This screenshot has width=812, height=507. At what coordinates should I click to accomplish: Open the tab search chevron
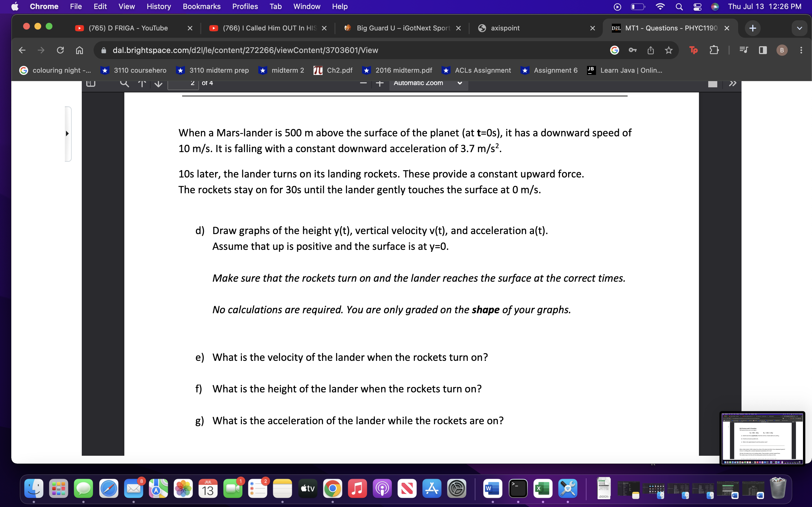point(800,28)
